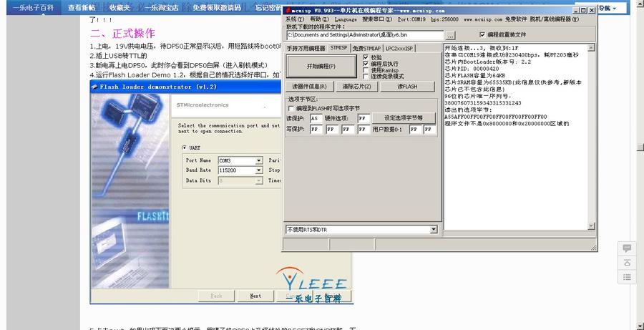Expand the 不使用RTS和DTR dropdown
Viewport: 644px width, 330px height.
pyautogui.click(x=433, y=230)
